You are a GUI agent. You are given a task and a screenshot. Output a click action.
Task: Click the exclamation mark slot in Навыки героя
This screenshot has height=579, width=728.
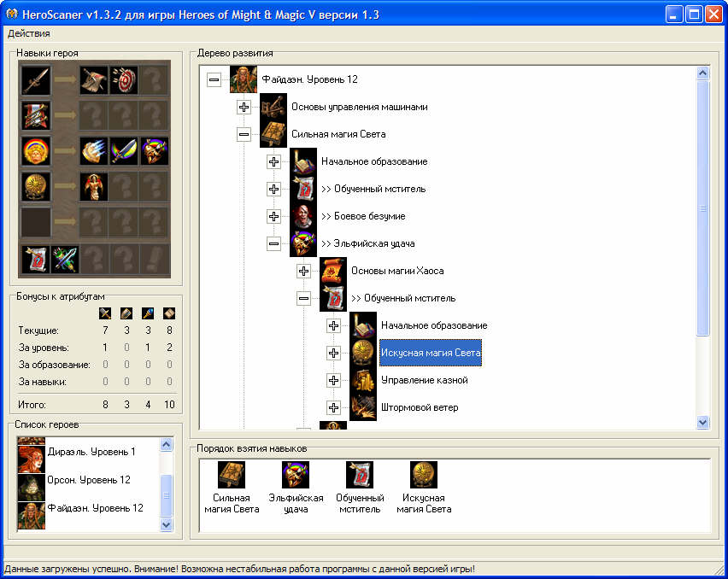154,259
